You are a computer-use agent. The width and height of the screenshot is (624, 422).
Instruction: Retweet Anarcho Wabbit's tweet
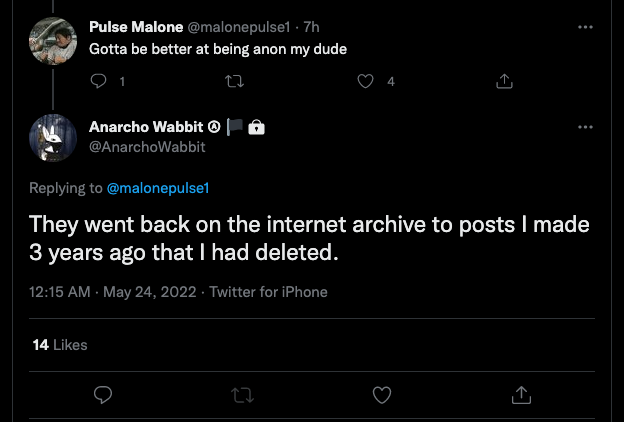(x=241, y=395)
